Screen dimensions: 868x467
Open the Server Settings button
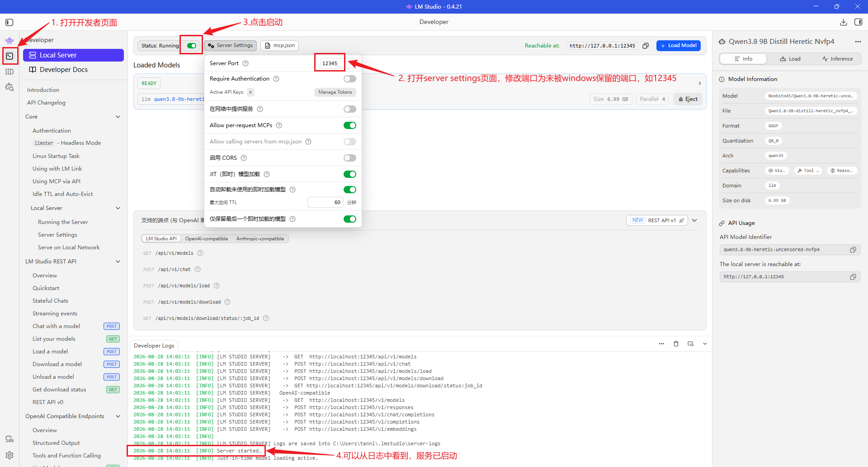[231, 46]
